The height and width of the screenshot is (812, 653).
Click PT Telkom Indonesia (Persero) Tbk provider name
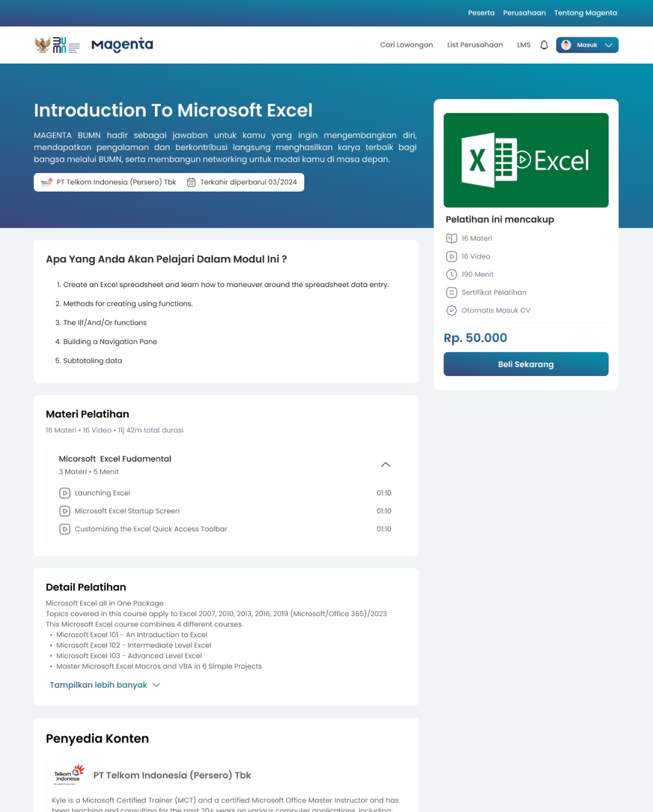click(x=172, y=775)
